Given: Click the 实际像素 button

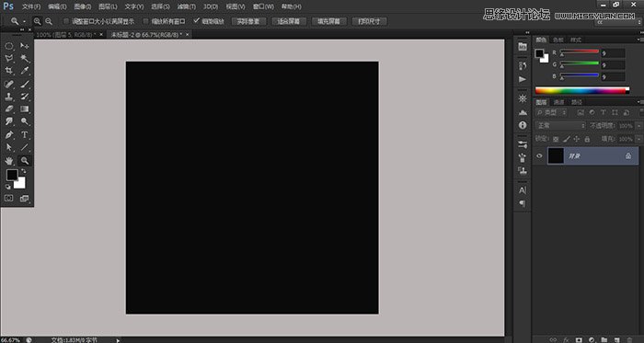Looking at the screenshot, I should (248, 21).
